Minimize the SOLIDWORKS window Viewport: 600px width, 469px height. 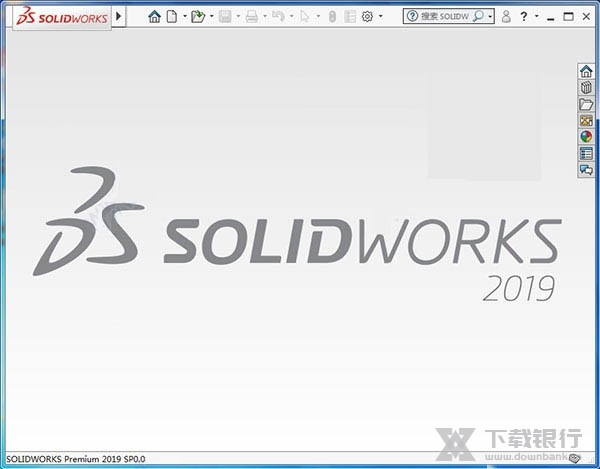[x=551, y=18]
